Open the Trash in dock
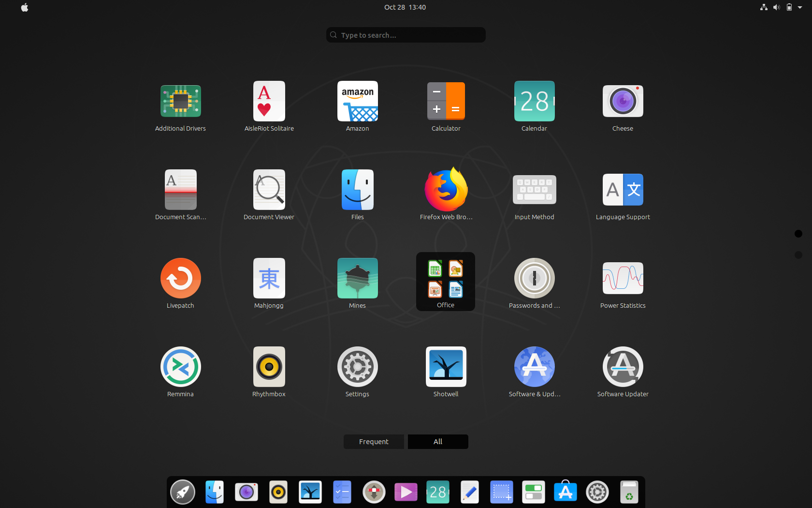The width and height of the screenshot is (812, 508). 629,493
